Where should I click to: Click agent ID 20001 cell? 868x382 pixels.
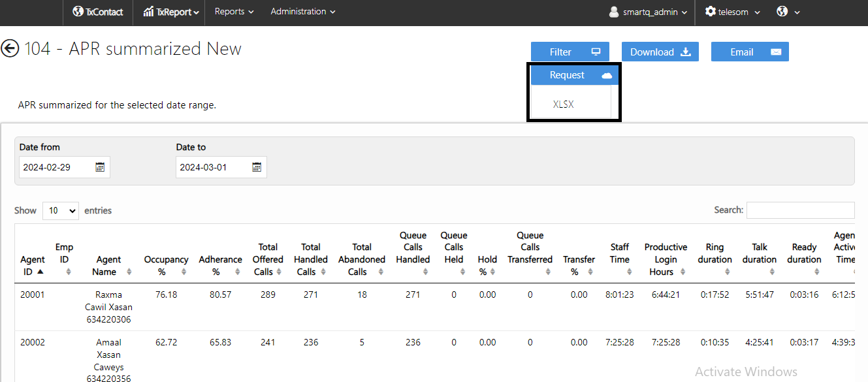click(x=33, y=294)
